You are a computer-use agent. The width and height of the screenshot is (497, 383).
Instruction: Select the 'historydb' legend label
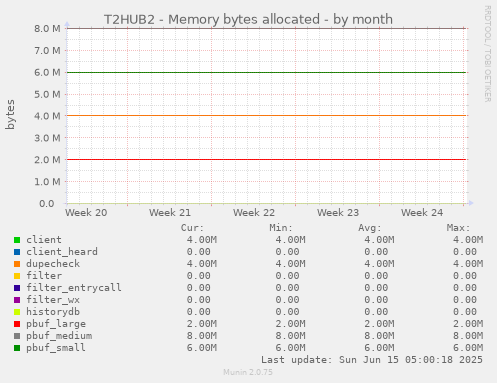tap(53, 312)
